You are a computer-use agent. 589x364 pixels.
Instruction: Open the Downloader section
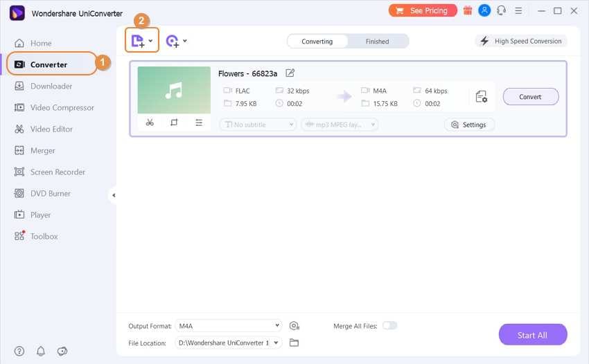(51, 86)
